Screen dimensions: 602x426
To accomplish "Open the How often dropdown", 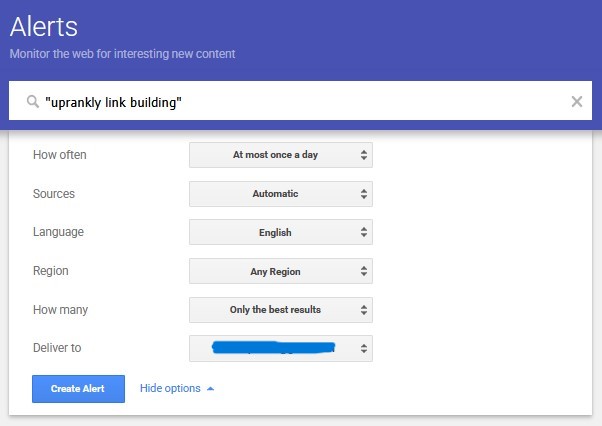I will pos(281,155).
